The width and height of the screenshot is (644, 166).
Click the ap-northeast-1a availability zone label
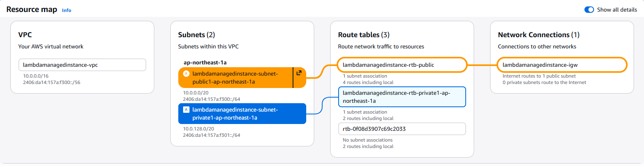pos(205,62)
